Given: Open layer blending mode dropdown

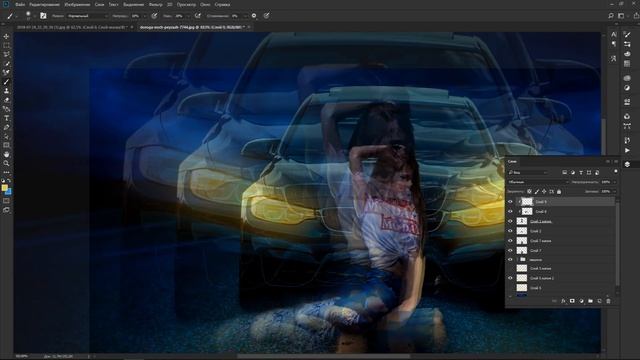Looking at the screenshot, I should coord(538,182).
